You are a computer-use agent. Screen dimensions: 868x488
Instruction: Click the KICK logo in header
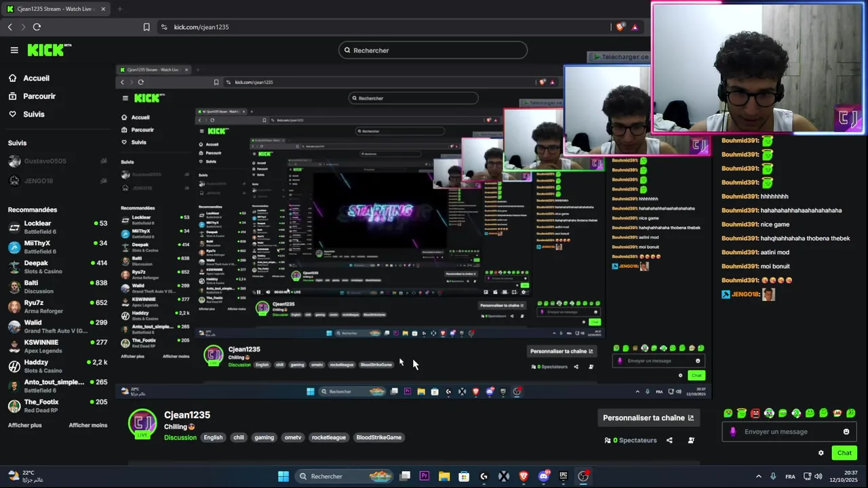pyautogui.click(x=49, y=50)
